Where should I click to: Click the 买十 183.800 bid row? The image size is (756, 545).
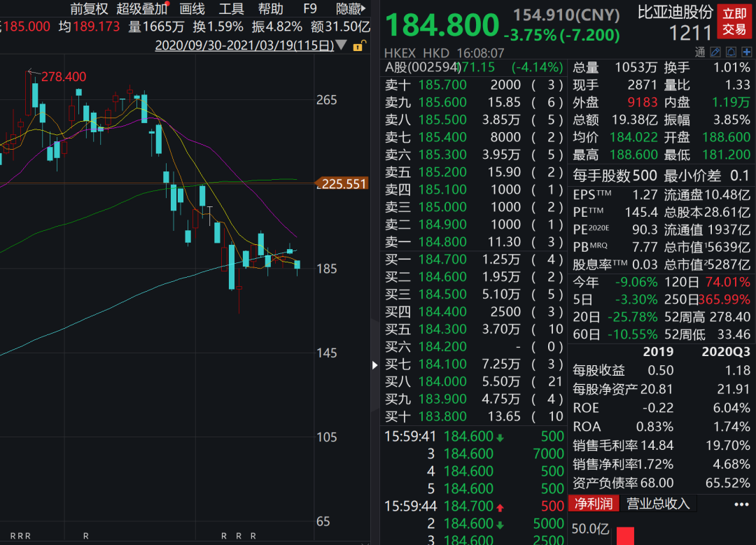tap(473, 416)
